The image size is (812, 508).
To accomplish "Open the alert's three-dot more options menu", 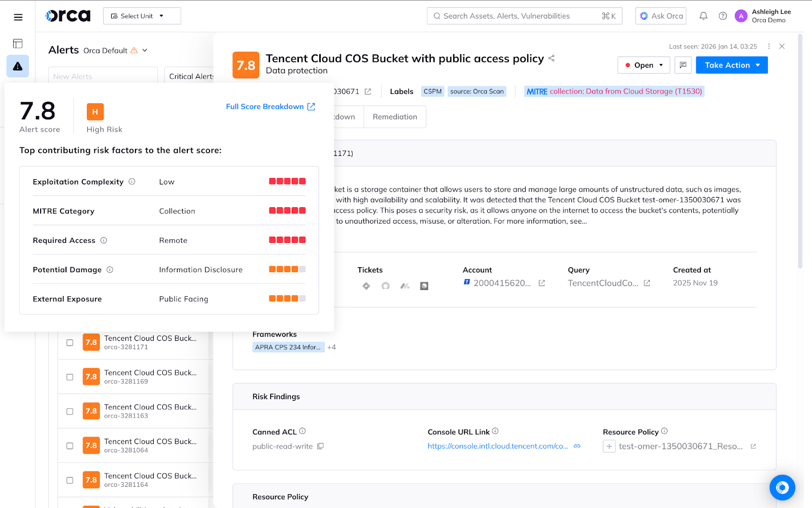I will point(769,46).
